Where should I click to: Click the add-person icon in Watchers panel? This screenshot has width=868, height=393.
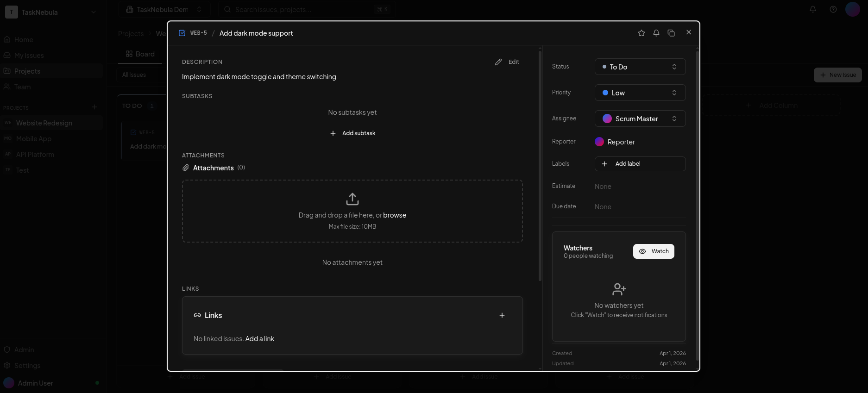pyautogui.click(x=619, y=289)
